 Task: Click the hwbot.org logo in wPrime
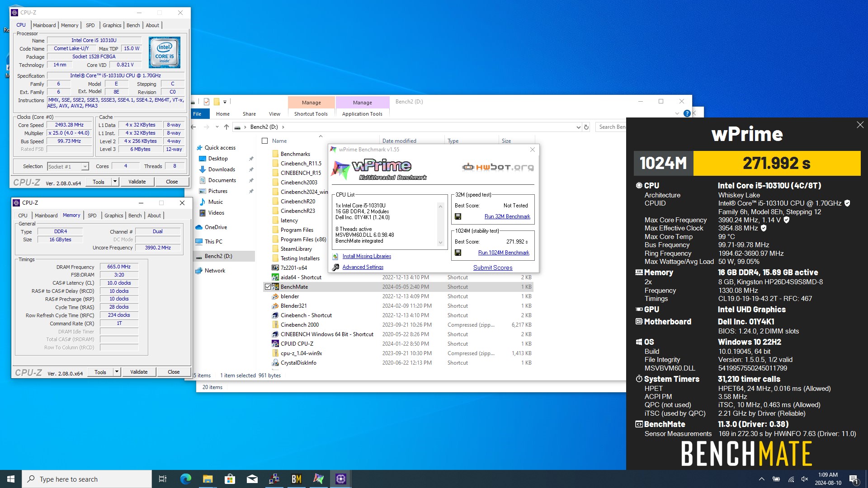tap(498, 167)
